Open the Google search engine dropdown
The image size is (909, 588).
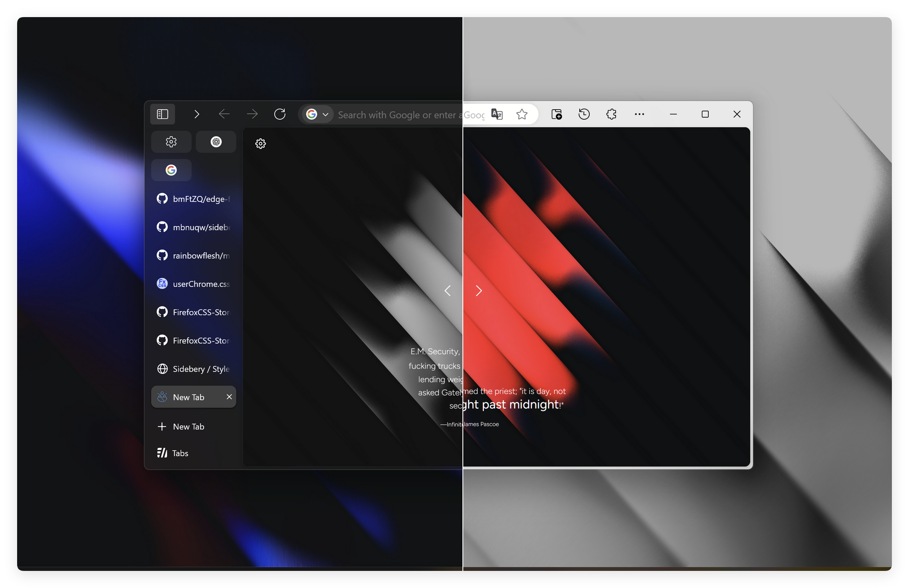pyautogui.click(x=318, y=114)
